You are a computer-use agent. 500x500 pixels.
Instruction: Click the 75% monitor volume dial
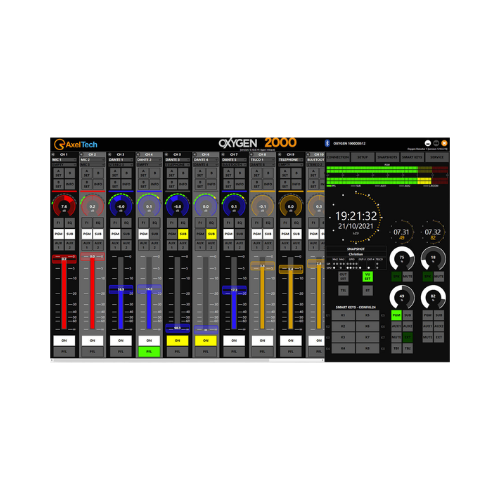[x=402, y=258]
